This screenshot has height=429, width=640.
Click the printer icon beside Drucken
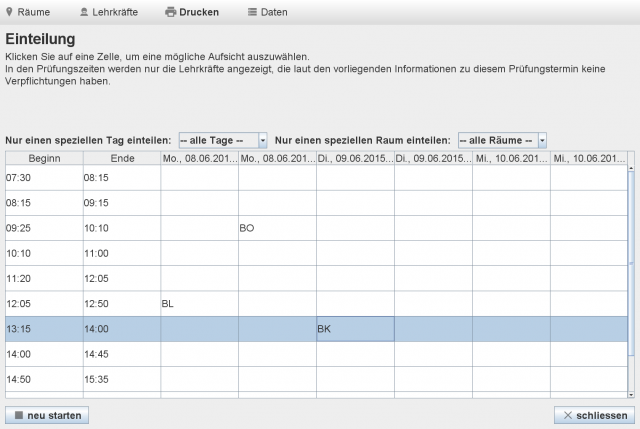(x=170, y=12)
